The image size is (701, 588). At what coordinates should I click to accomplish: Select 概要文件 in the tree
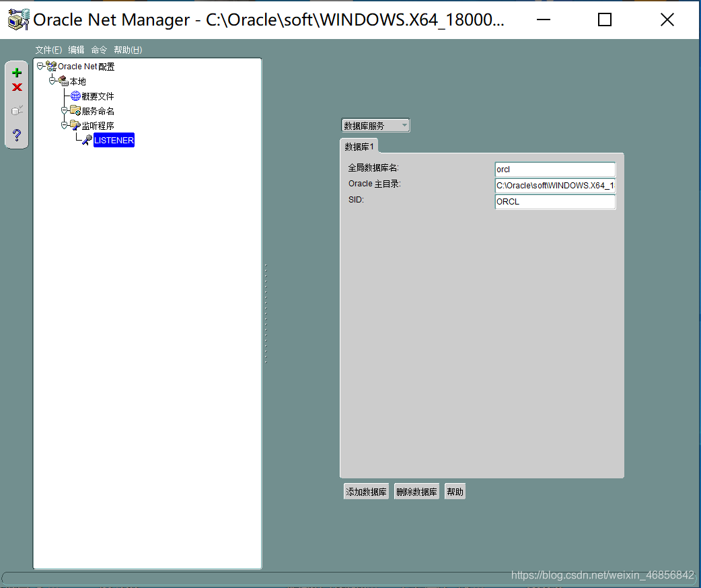98,96
